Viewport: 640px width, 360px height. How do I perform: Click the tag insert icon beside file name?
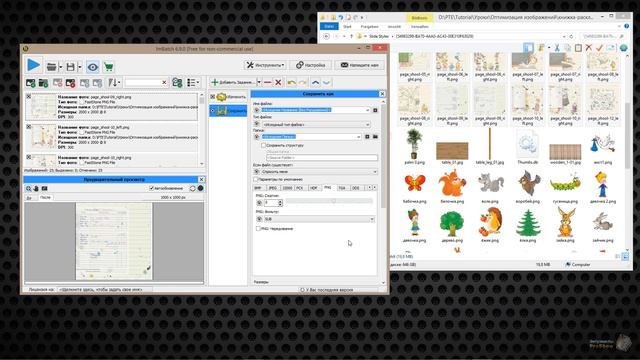pyautogui.click(x=375, y=110)
